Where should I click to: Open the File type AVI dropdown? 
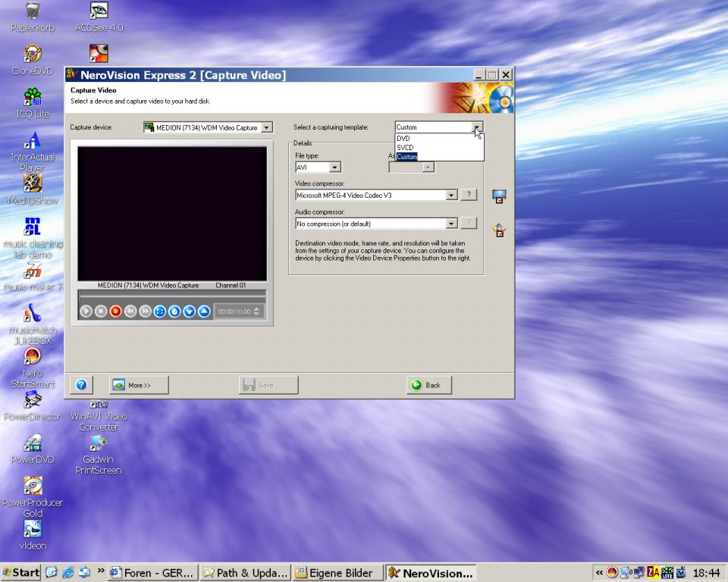tap(335, 167)
